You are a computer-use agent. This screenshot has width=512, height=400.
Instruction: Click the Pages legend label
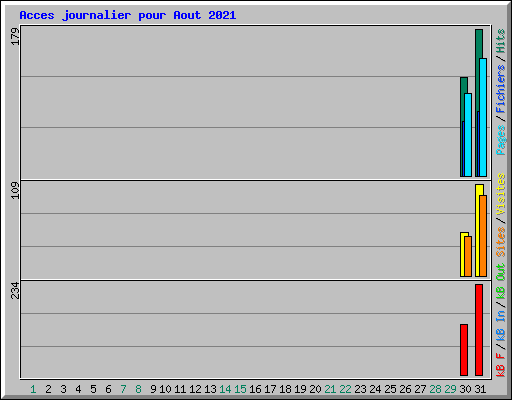coord(501,140)
